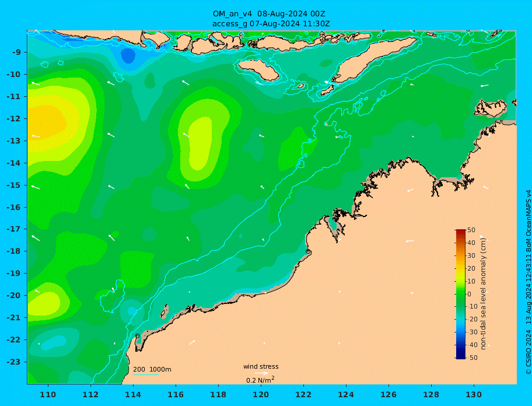Screen dimensions: 532x406
Task: Click the latitude label "-13"
Action: [x=14, y=141]
